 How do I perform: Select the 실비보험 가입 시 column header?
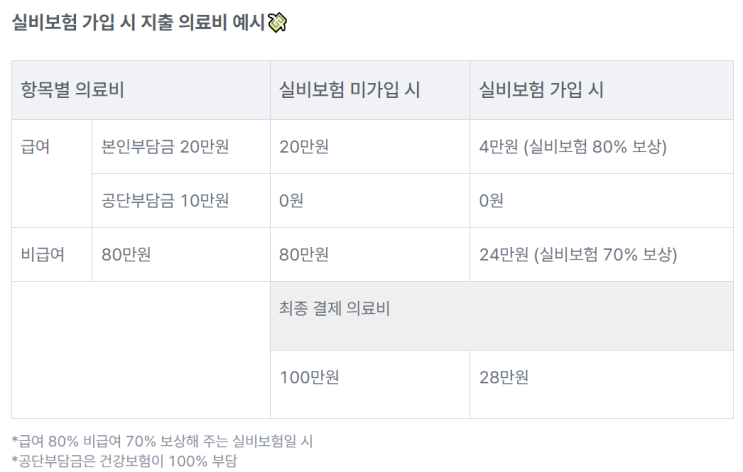click(x=601, y=90)
